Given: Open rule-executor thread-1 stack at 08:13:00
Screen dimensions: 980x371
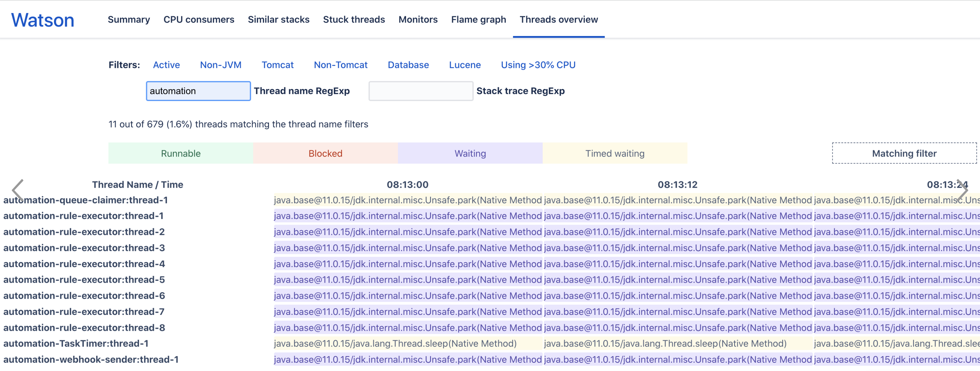Looking at the screenshot, I should click(x=408, y=215).
